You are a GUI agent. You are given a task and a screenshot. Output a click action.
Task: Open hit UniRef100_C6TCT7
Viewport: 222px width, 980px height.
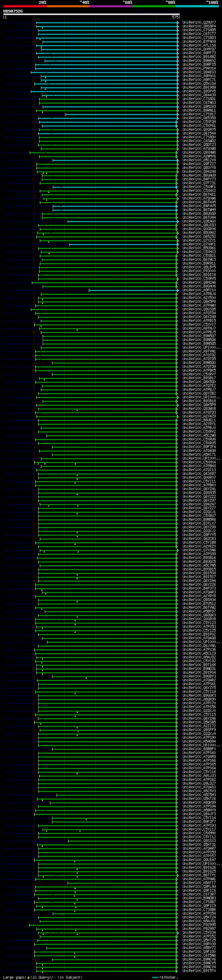[x=199, y=34]
